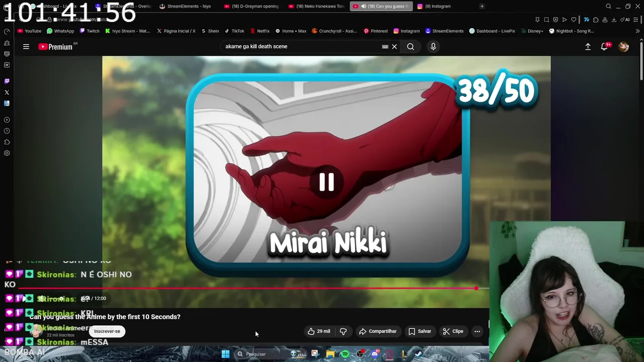Screen dimensions: 644x362
Task: Open the YouTube account avatar menu
Action: pyautogui.click(x=624, y=47)
